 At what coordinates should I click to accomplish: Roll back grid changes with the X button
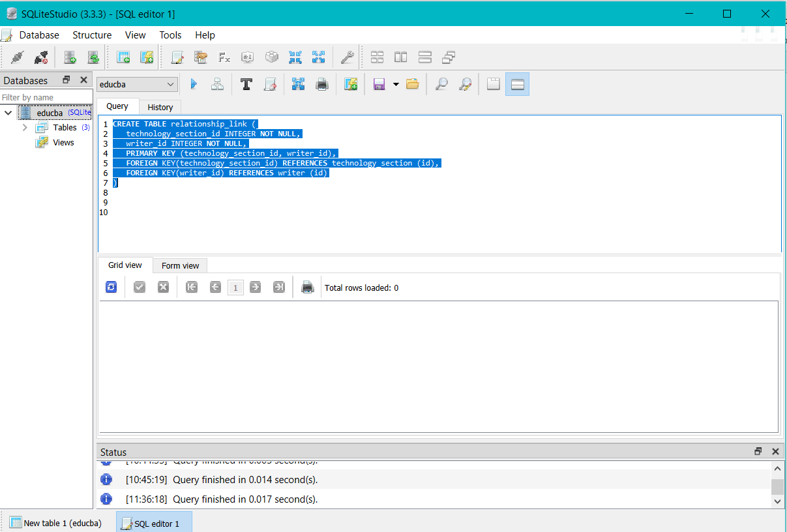tap(162, 287)
